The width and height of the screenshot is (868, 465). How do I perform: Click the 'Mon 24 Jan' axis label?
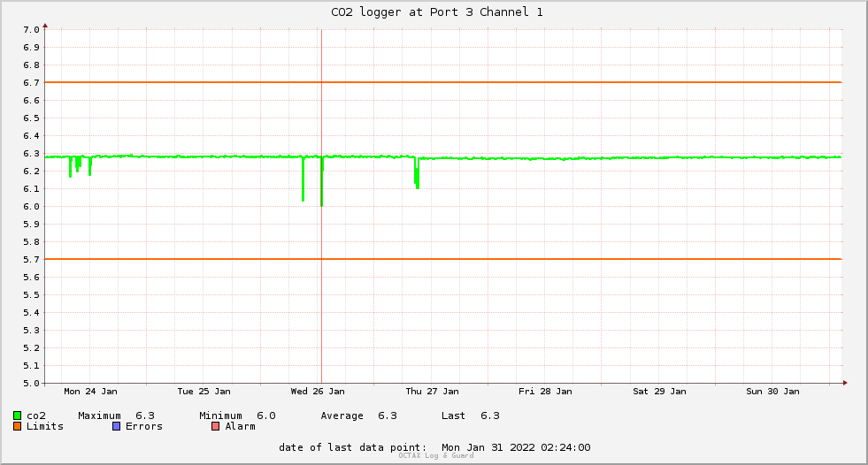click(90, 392)
